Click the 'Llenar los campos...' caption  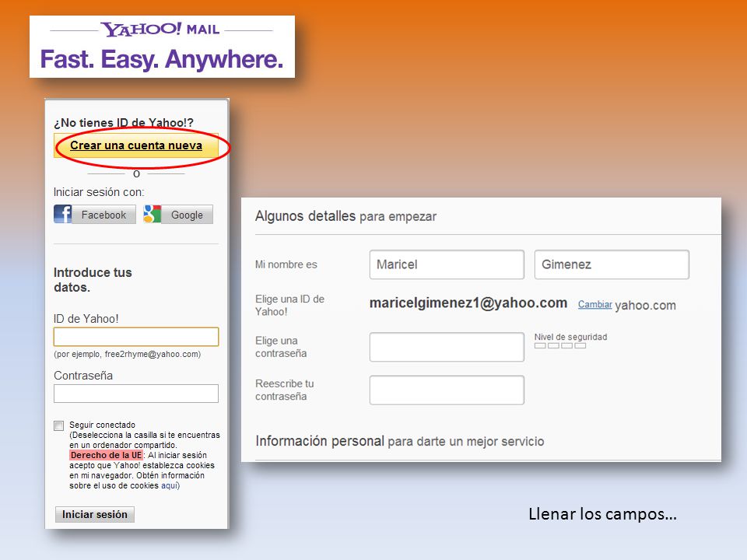click(602, 514)
